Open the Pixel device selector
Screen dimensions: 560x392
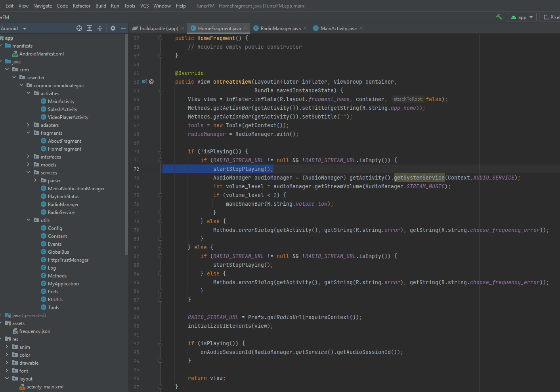point(550,17)
